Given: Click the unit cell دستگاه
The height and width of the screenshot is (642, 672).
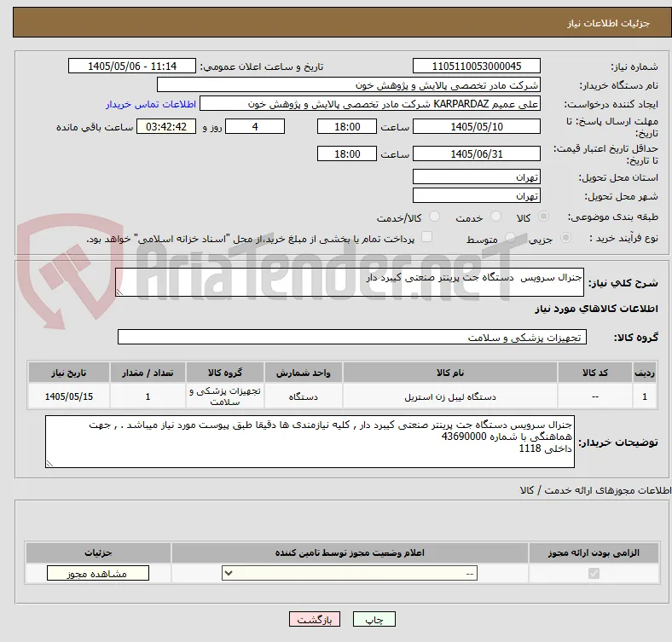Looking at the screenshot, I should [303, 396].
